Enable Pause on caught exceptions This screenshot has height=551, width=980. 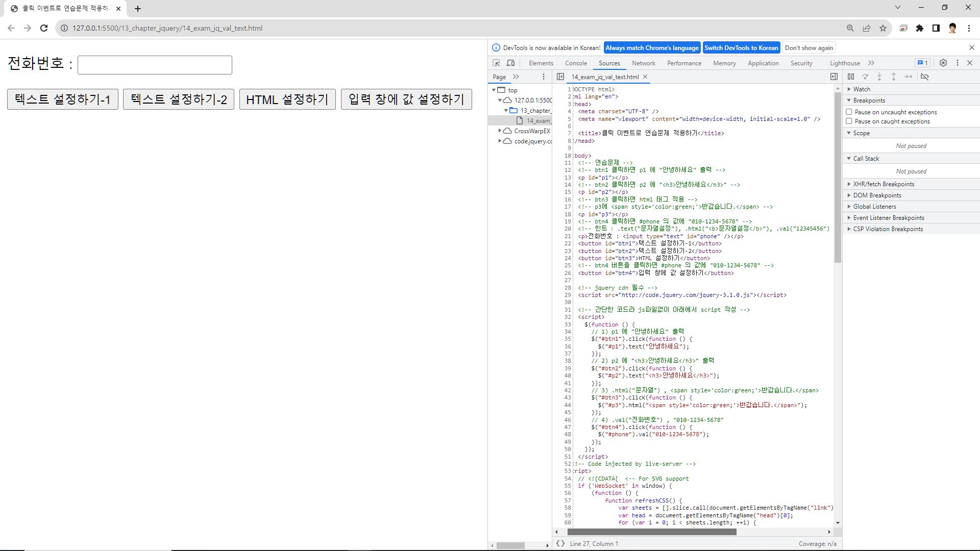tap(849, 121)
